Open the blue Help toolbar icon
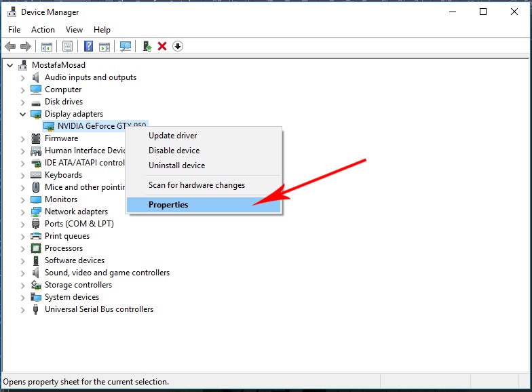The image size is (532, 392). pyautogui.click(x=88, y=46)
